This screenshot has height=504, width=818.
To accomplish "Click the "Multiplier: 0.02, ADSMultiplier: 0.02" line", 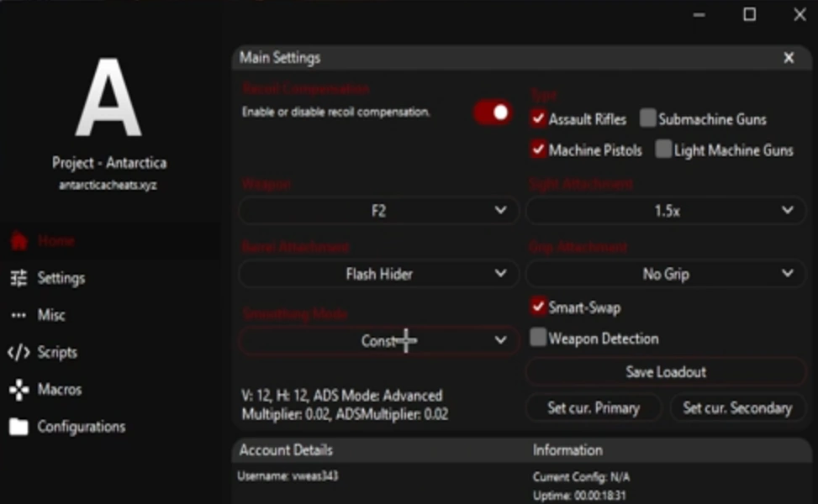I will [345, 414].
